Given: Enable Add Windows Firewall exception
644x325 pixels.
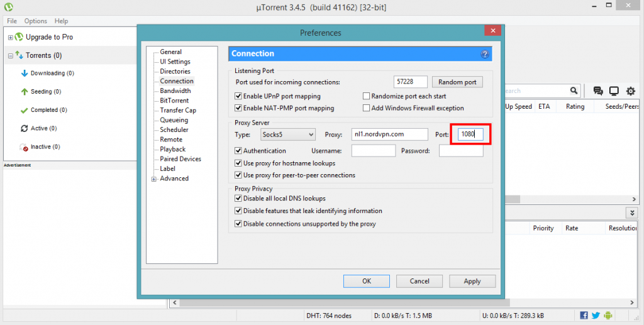Looking at the screenshot, I should (367, 108).
